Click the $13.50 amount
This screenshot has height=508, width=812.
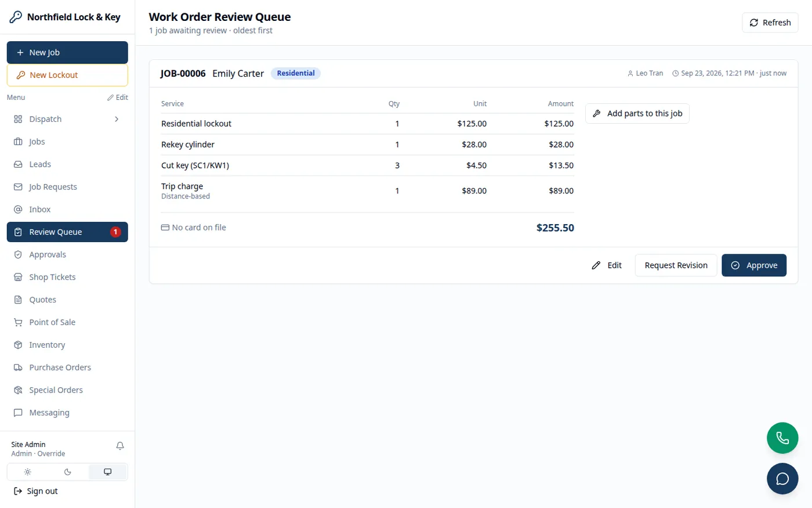tap(561, 165)
